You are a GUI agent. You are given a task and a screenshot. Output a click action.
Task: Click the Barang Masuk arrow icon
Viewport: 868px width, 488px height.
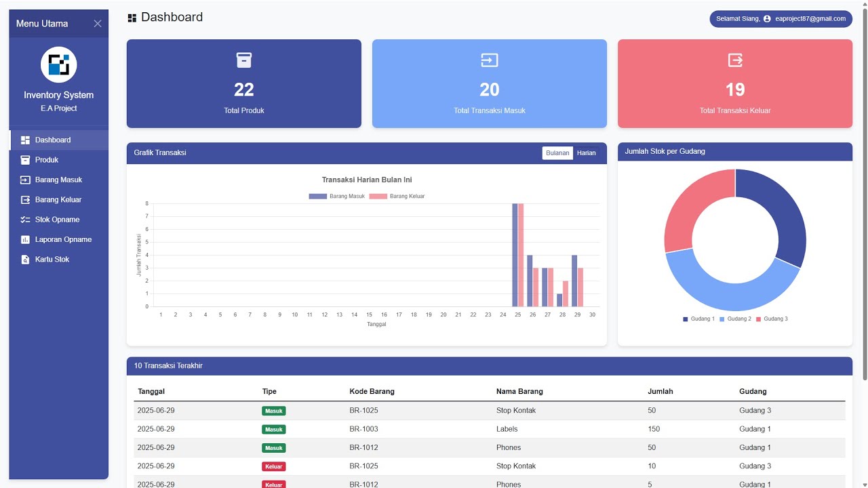[25, 180]
